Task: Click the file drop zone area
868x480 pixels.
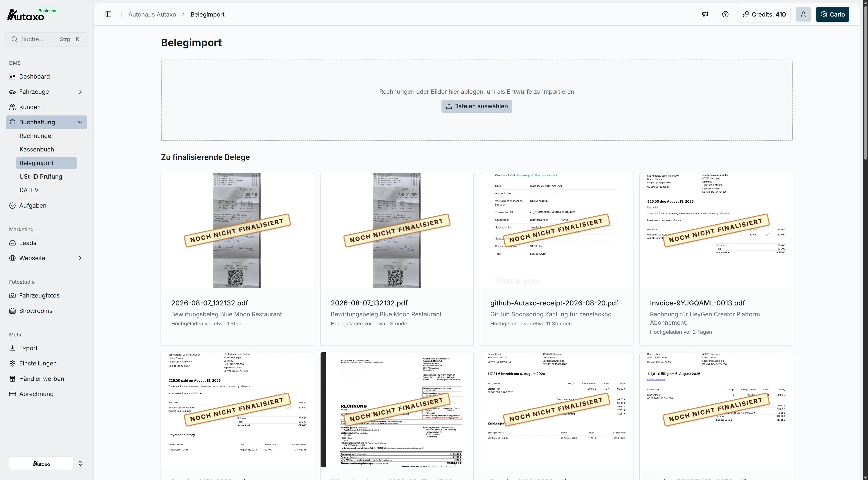Action: [477, 101]
